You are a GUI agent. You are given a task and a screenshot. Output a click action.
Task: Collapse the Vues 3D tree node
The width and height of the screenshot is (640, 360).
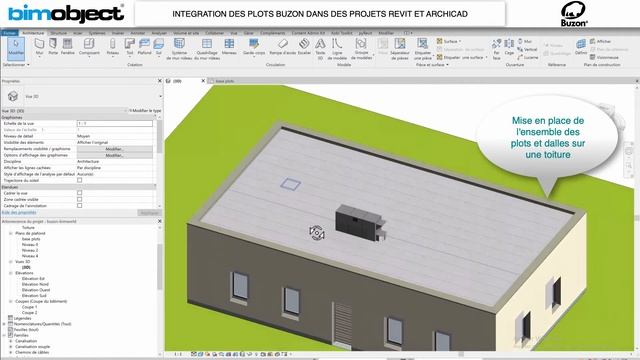(11, 262)
